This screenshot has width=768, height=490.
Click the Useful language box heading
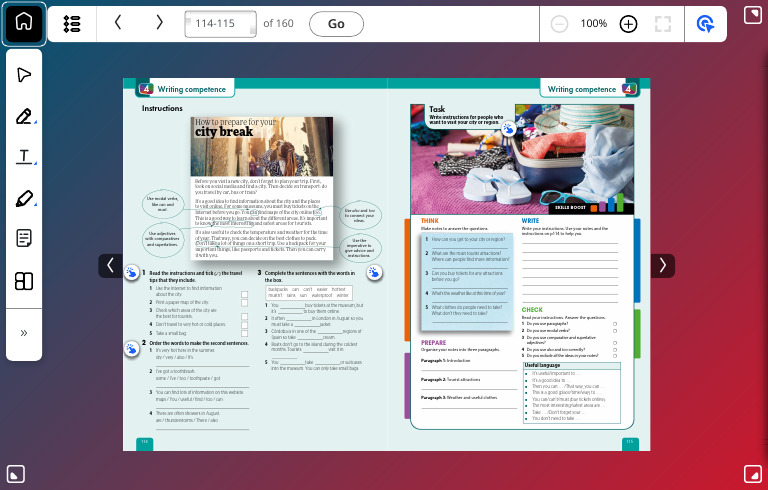(542, 366)
